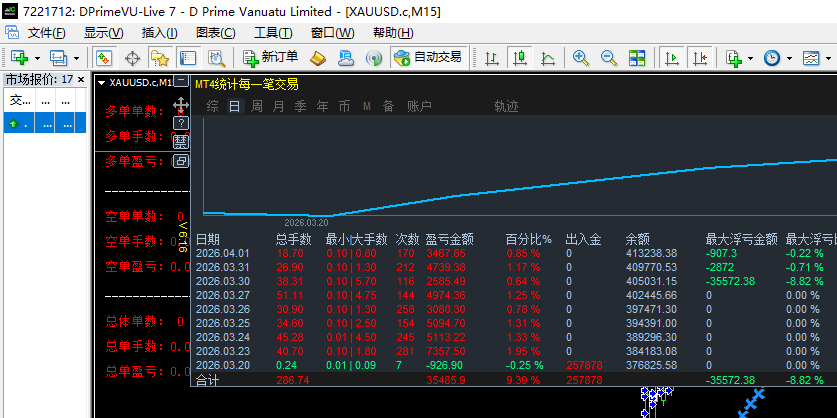Screen dimensions: 837x418
Task: Click the Zoom In magnifier icon
Action: coord(580,58)
